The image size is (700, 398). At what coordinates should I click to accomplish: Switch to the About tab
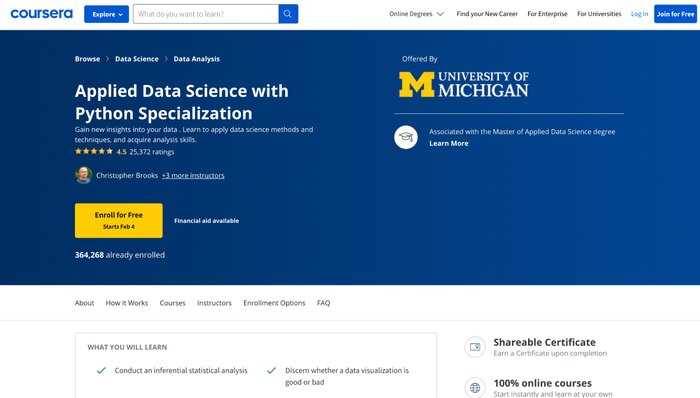point(84,303)
